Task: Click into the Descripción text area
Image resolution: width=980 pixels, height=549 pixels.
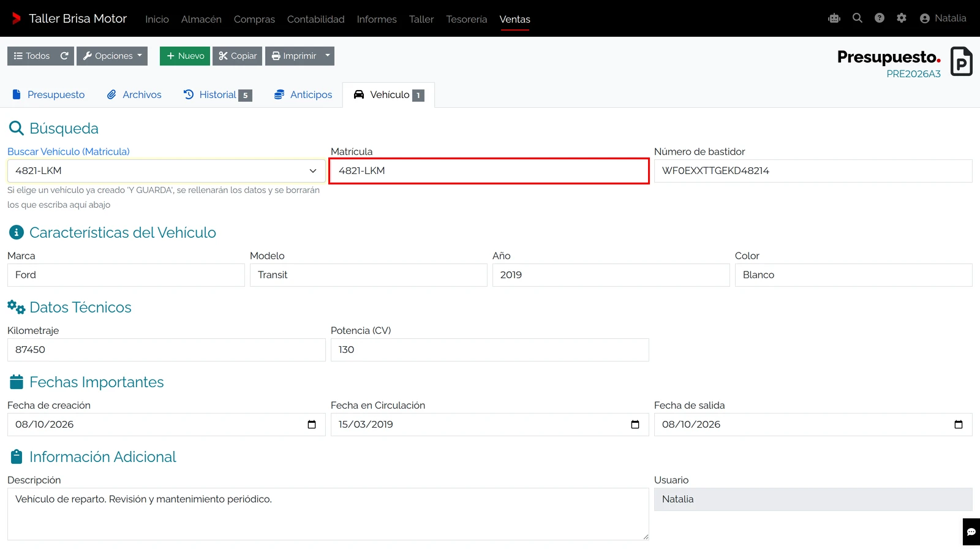Action: (x=328, y=514)
